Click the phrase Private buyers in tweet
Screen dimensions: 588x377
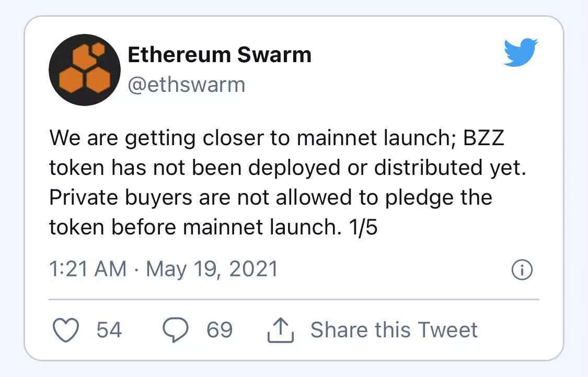click(x=121, y=198)
